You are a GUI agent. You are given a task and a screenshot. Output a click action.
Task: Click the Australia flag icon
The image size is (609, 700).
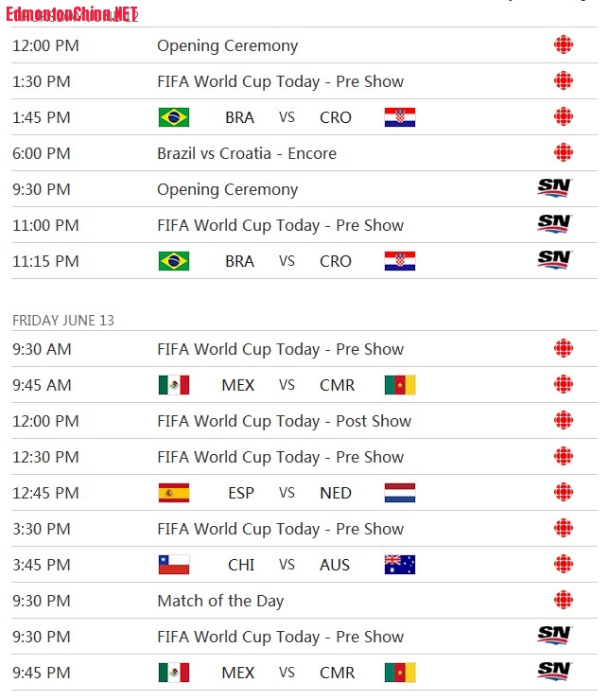(x=400, y=565)
